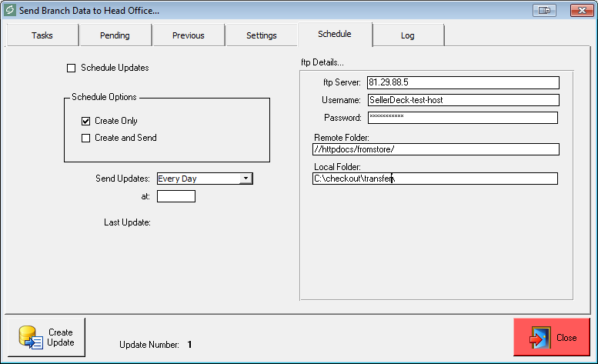Image resolution: width=598 pixels, height=364 pixels.
Task: Click the exit door icon on Close
Action: pyautogui.click(x=539, y=338)
